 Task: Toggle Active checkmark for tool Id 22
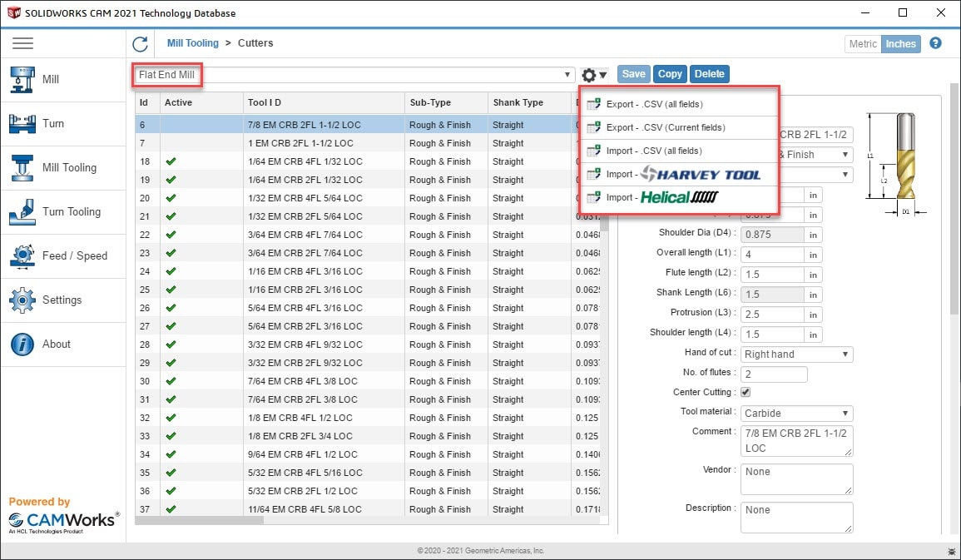pos(171,235)
